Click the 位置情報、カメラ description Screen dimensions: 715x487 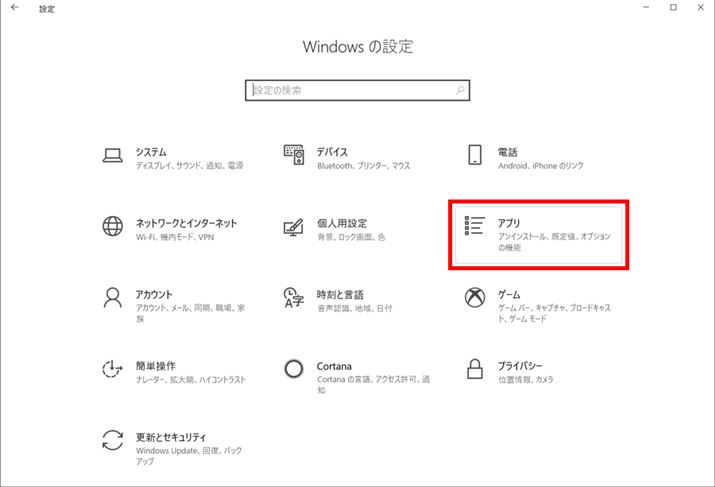[526, 379]
